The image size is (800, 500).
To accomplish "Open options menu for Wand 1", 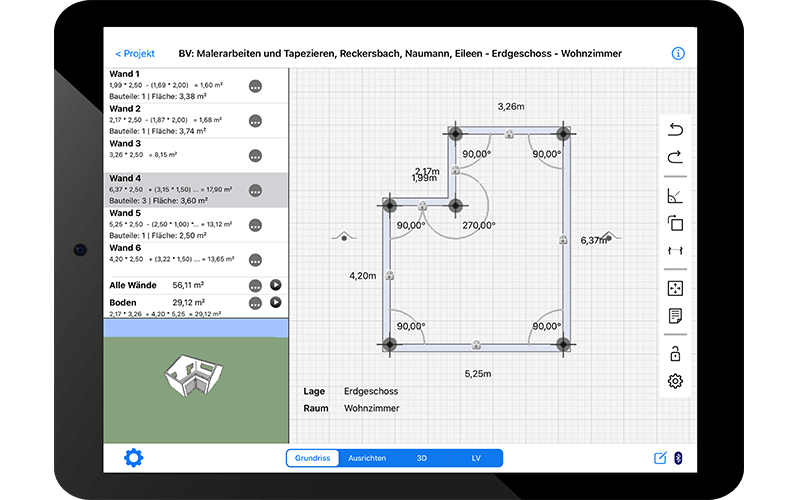I will coord(255,86).
